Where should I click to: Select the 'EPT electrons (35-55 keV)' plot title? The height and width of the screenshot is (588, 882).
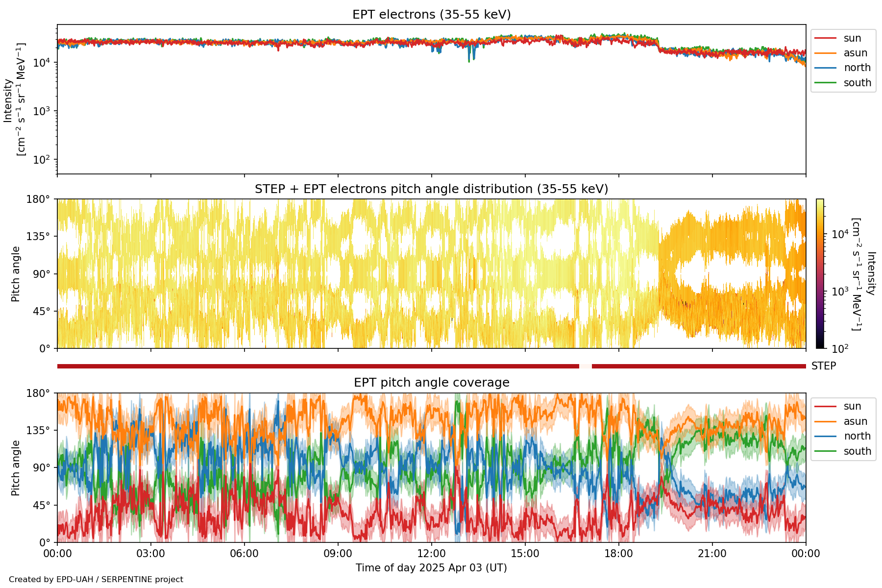coord(431,15)
